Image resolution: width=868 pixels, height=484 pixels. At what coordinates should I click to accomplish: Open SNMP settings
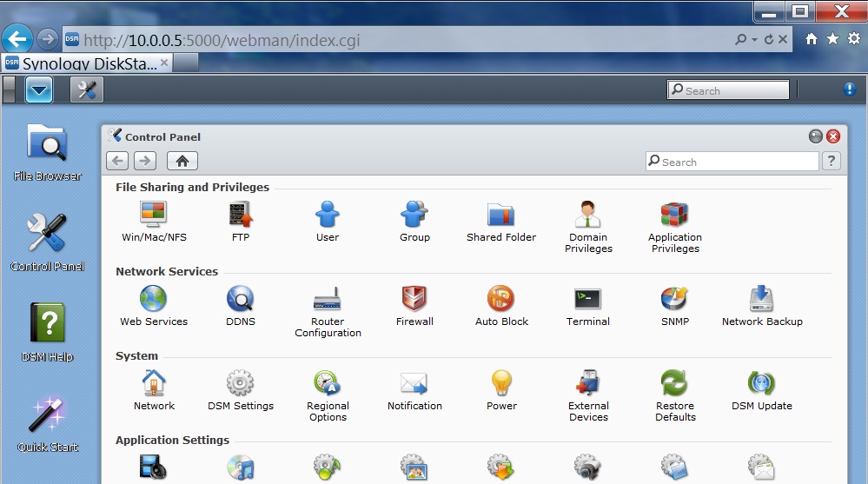[x=675, y=305]
